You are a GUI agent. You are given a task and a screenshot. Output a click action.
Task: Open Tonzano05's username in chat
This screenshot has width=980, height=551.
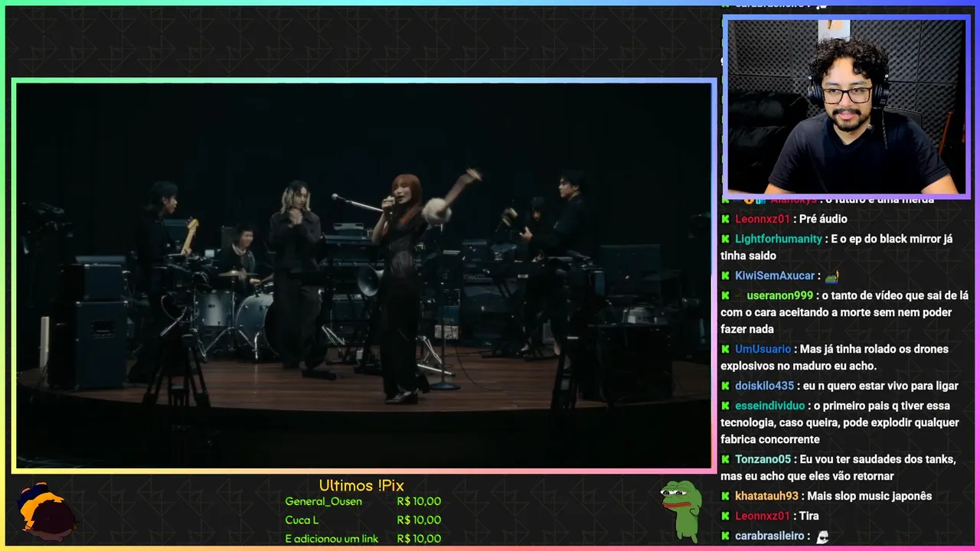[763, 459]
